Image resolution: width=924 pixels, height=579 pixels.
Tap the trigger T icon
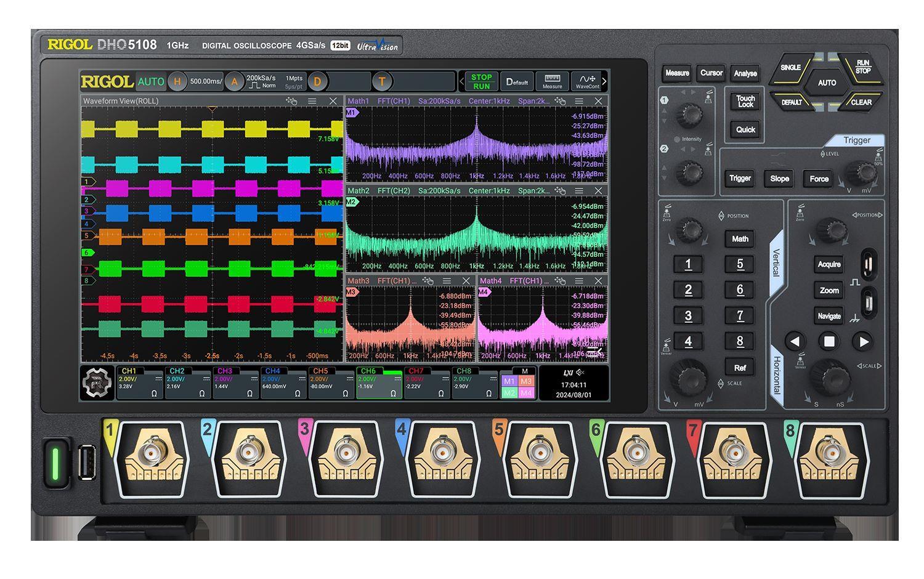tap(382, 81)
